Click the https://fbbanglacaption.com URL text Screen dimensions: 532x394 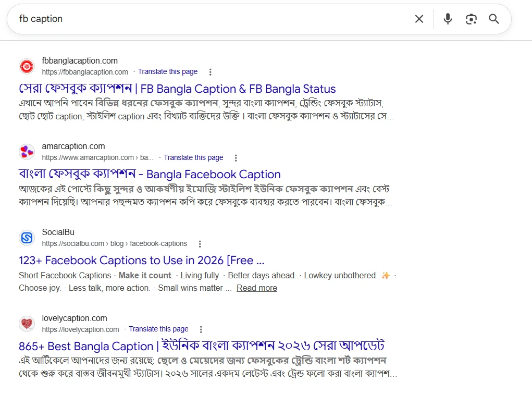(x=85, y=72)
